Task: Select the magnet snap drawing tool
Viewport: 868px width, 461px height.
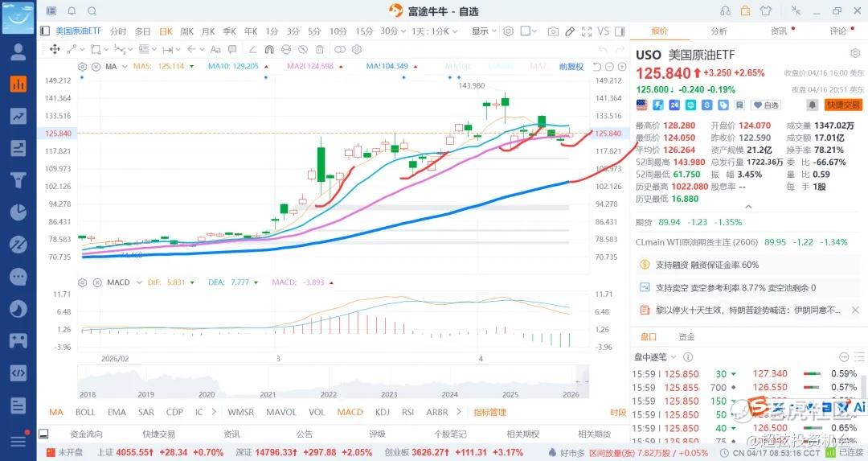Action: tap(269, 49)
